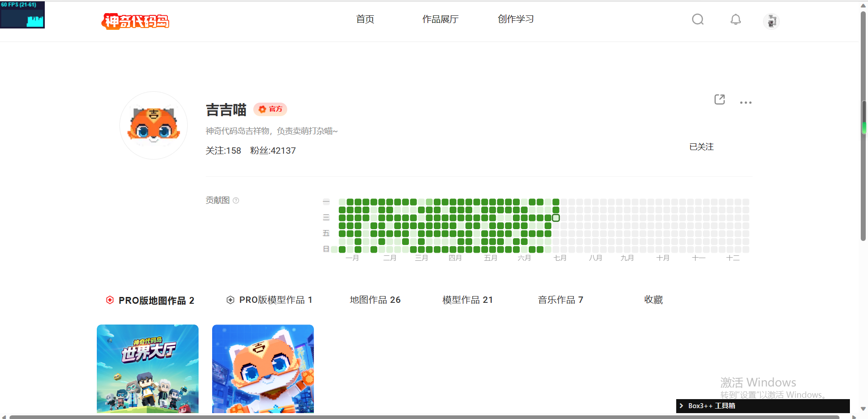Click the 关注:158 following count

[223, 151]
